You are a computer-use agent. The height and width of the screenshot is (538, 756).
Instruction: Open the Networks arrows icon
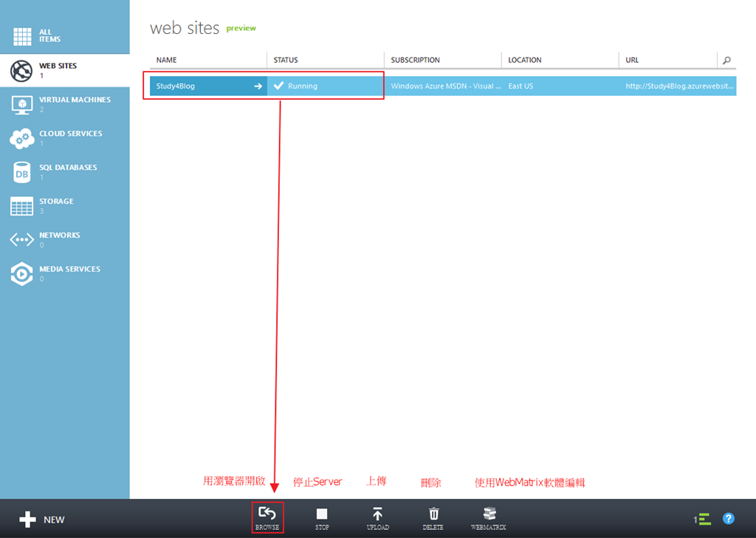click(21, 240)
